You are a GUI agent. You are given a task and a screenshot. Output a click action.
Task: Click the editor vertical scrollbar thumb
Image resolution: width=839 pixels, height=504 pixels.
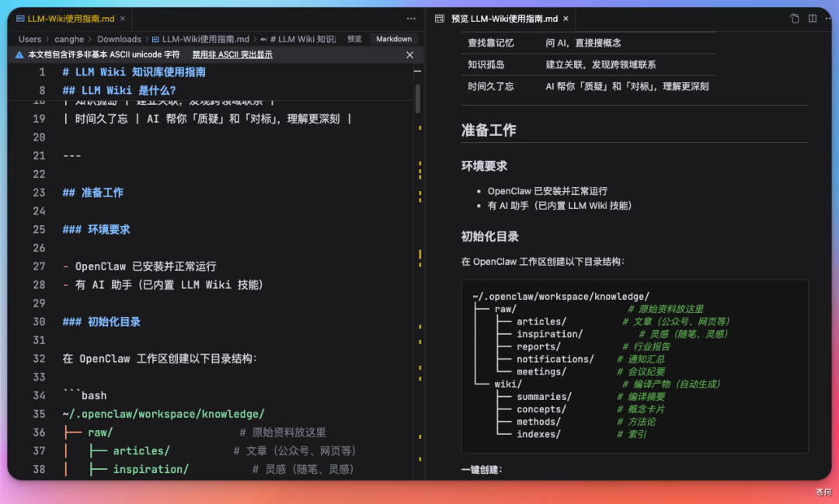pyautogui.click(x=417, y=99)
